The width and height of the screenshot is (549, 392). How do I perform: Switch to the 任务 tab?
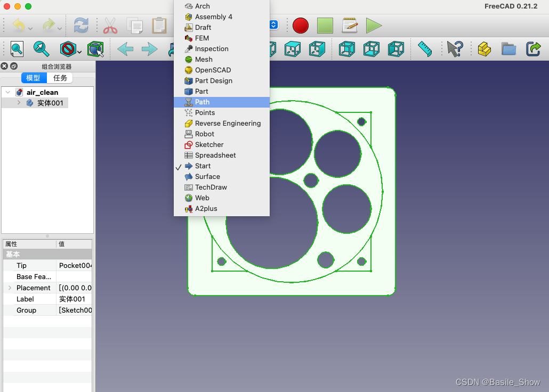tap(59, 78)
